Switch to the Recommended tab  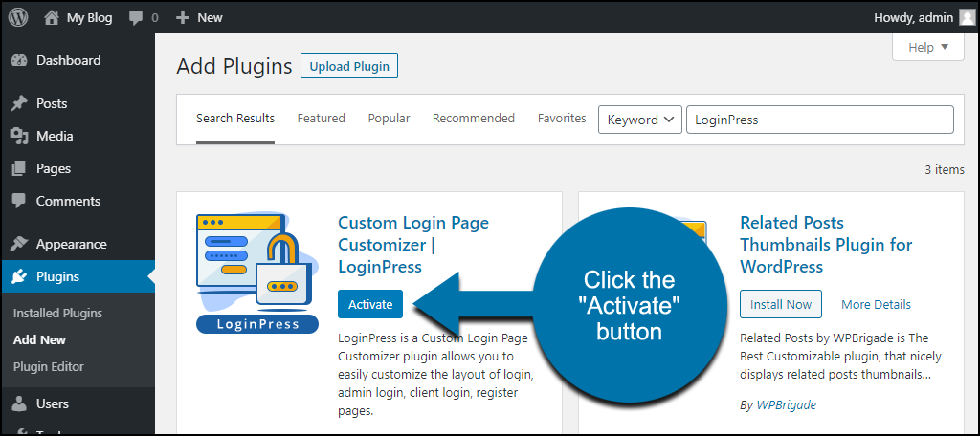point(474,118)
